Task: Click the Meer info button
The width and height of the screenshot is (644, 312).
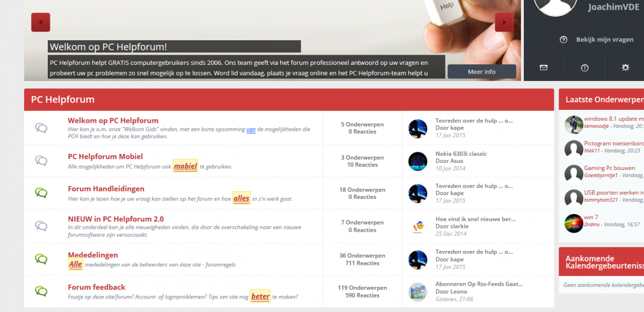Action: 481,72
